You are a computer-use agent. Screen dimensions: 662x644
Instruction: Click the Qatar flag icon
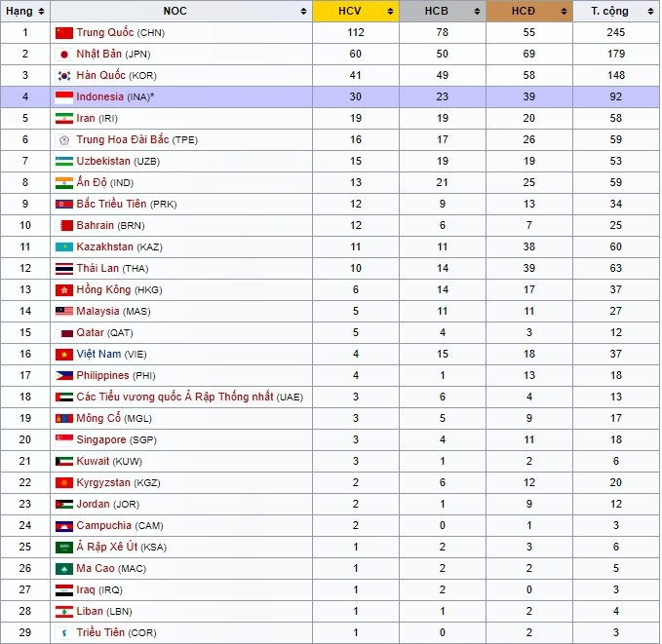pos(64,334)
